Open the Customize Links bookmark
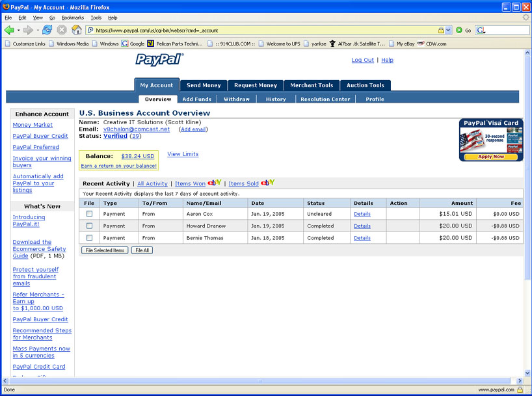This screenshot has height=396, width=532. click(x=25, y=44)
